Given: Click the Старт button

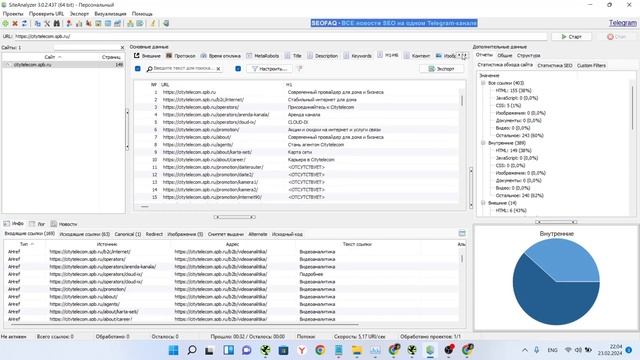Looking at the screenshot, I should [x=571, y=37].
